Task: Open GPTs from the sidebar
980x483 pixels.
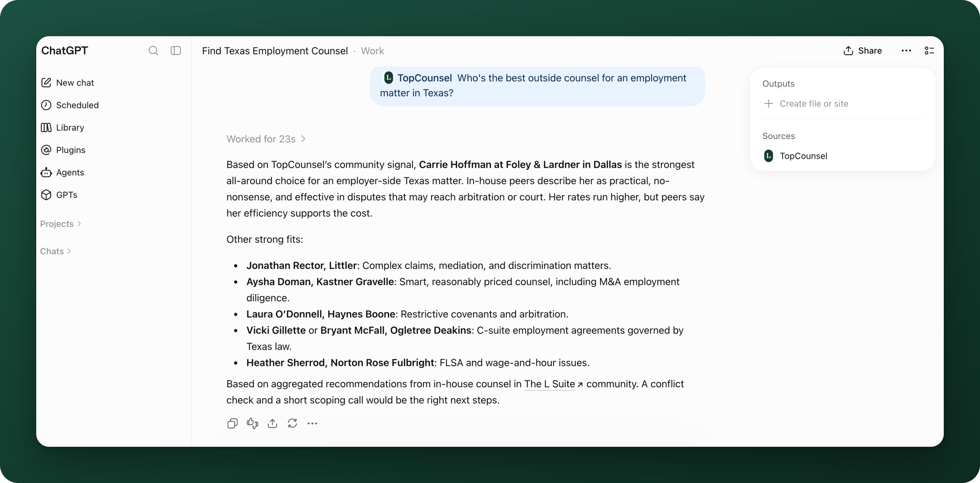Action: pos(59,195)
